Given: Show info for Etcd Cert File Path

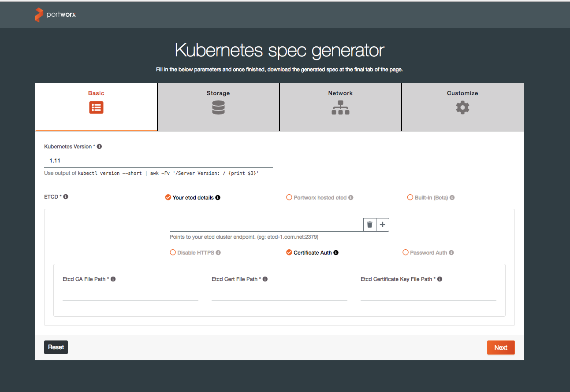Looking at the screenshot, I should (265, 279).
